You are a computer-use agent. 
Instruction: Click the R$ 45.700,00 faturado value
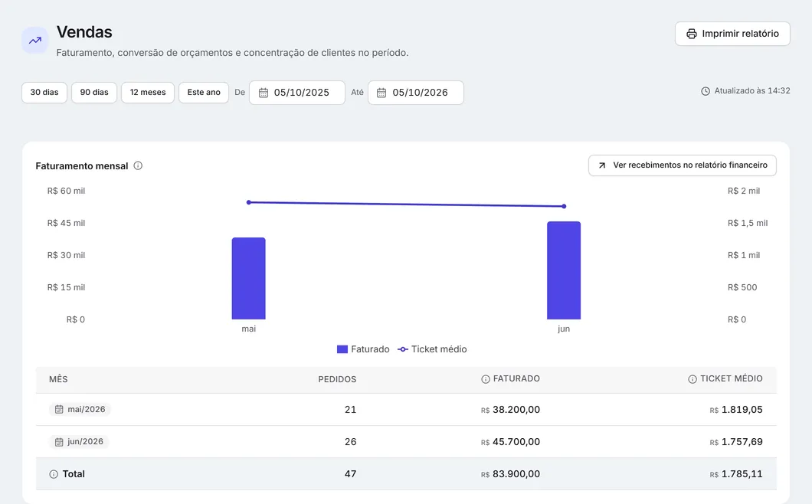(510, 442)
